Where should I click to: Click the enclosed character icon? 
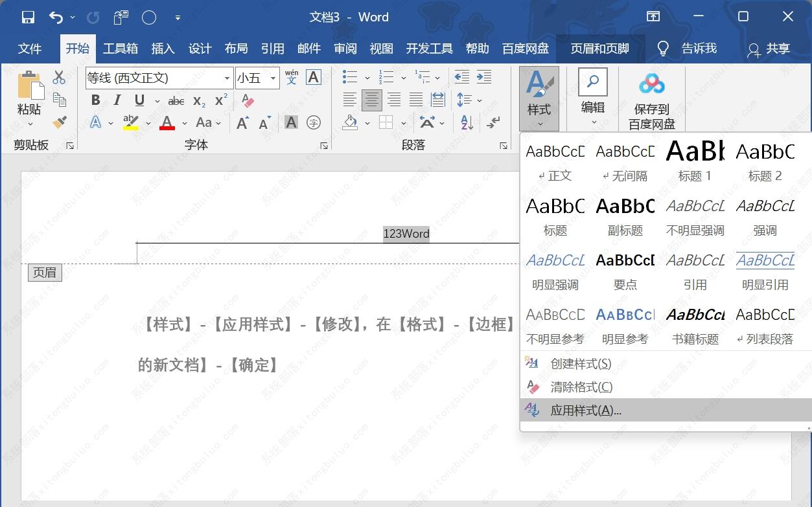[x=314, y=122]
